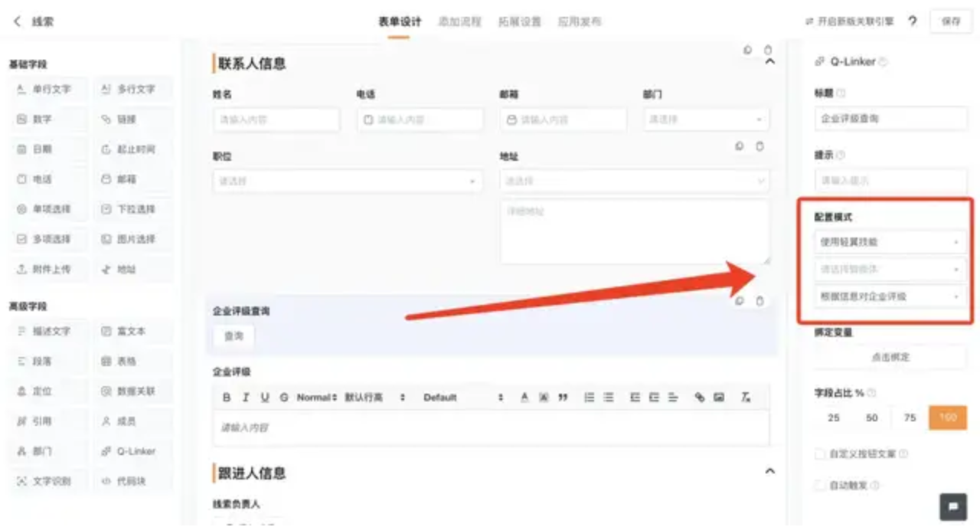The width and height of the screenshot is (980, 527).
Task: Switch to the 添加流程 tab
Action: click(459, 21)
